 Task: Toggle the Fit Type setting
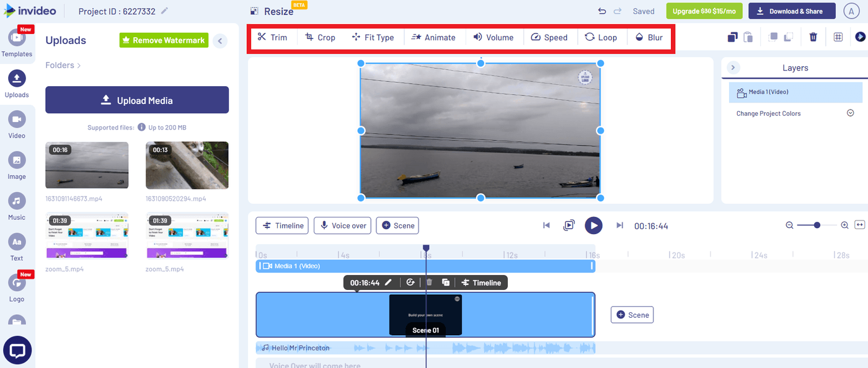point(373,37)
